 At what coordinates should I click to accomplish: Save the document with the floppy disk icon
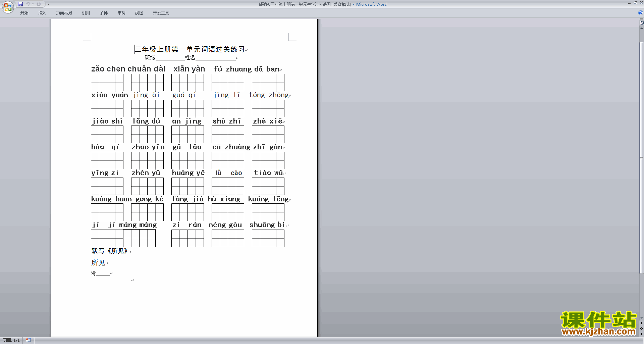[20, 4]
